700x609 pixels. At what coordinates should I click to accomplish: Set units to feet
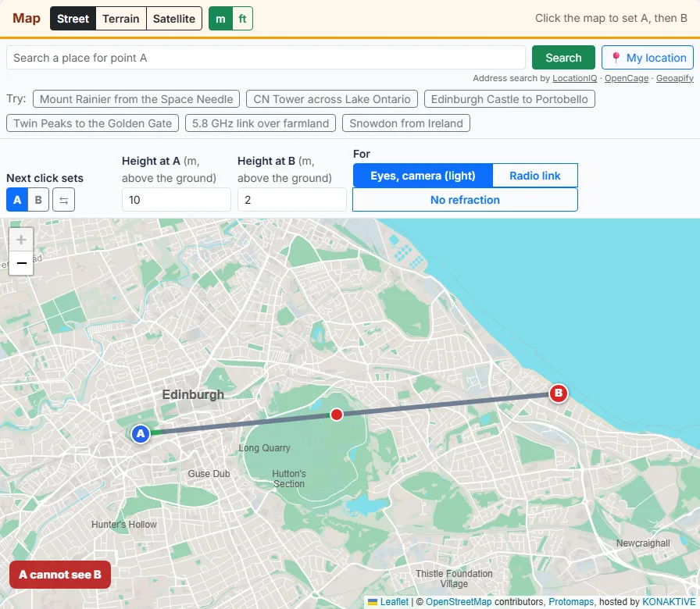pos(242,19)
